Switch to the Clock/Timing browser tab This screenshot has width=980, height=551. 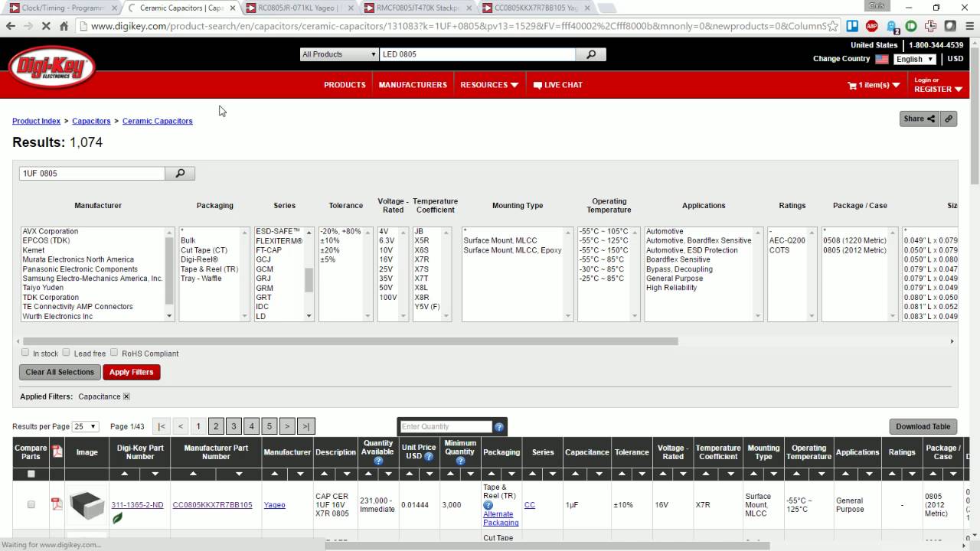tap(63, 8)
